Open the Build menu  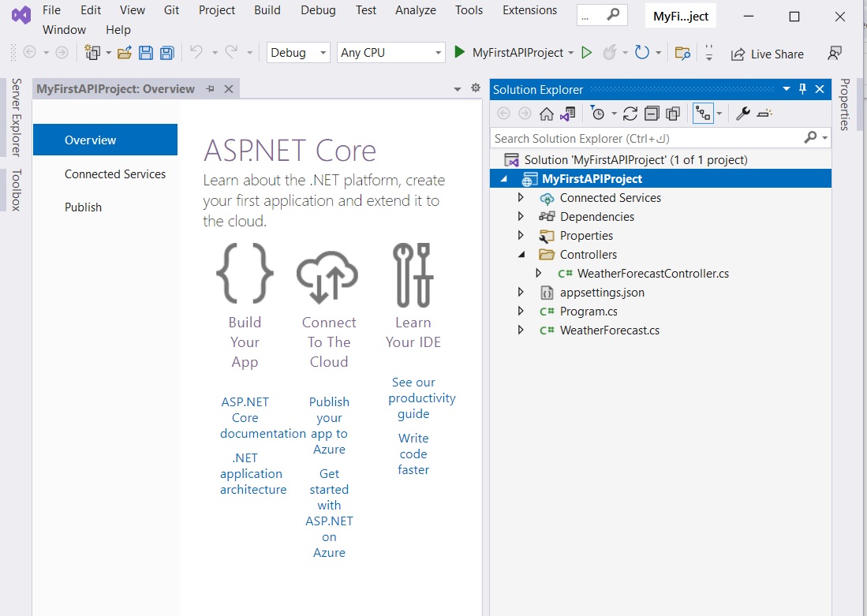pyautogui.click(x=267, y=10)
